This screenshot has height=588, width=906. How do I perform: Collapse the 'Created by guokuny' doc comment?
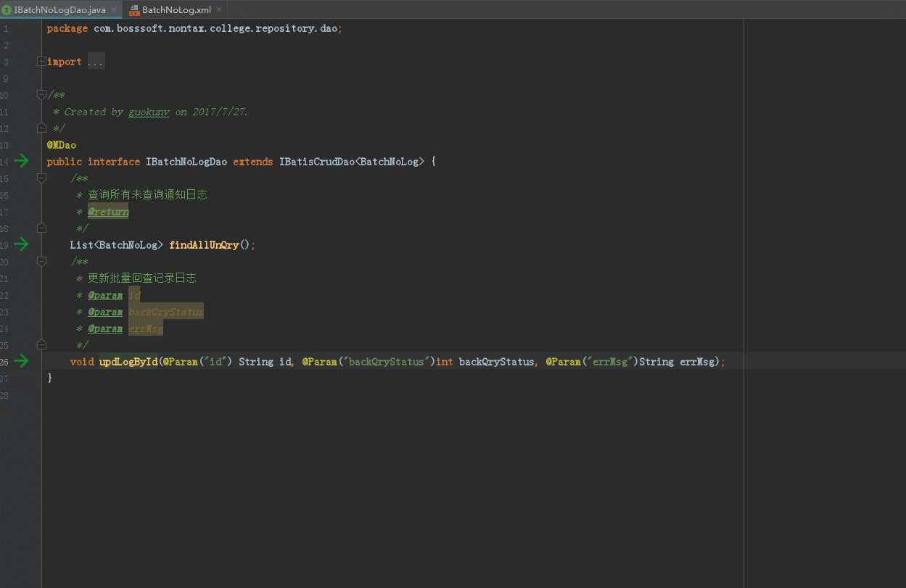click(x=41, y=95)
